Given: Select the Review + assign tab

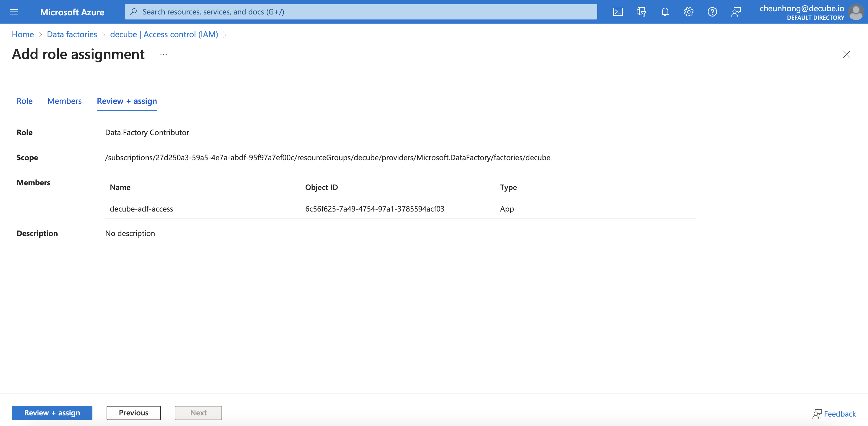Looking at the screenshot, I should point(127,101).
